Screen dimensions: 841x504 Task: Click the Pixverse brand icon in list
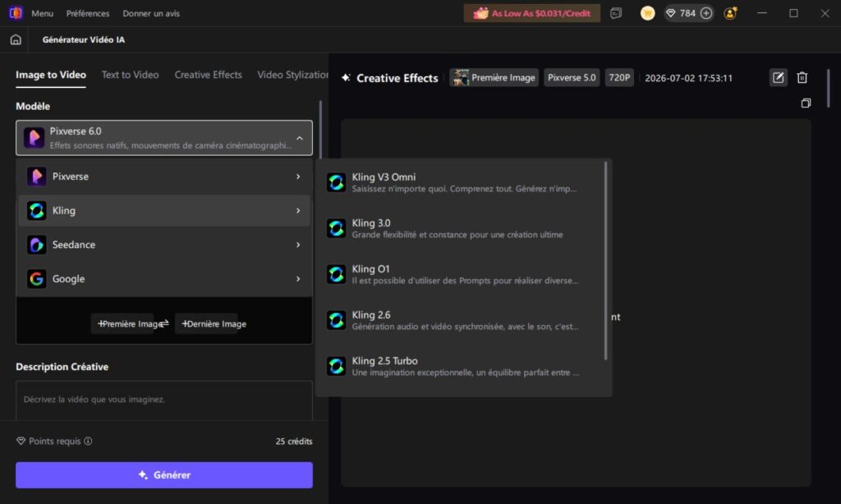36,176
